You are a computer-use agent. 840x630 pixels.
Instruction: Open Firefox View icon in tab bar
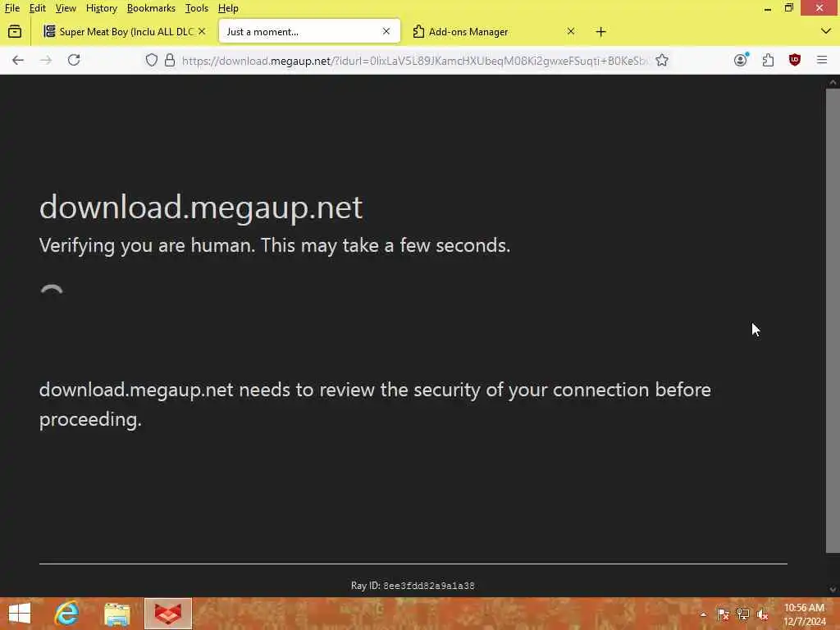(15, 32)
